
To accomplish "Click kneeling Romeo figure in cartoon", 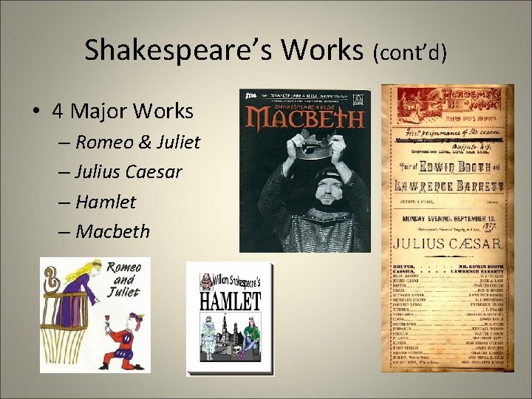I will click(123, 341).
